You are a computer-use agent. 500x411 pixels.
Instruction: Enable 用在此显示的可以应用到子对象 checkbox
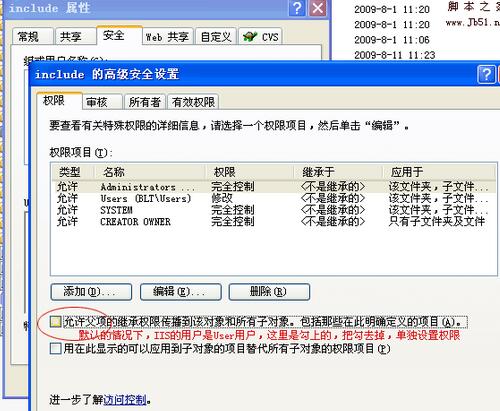point(56,348)
